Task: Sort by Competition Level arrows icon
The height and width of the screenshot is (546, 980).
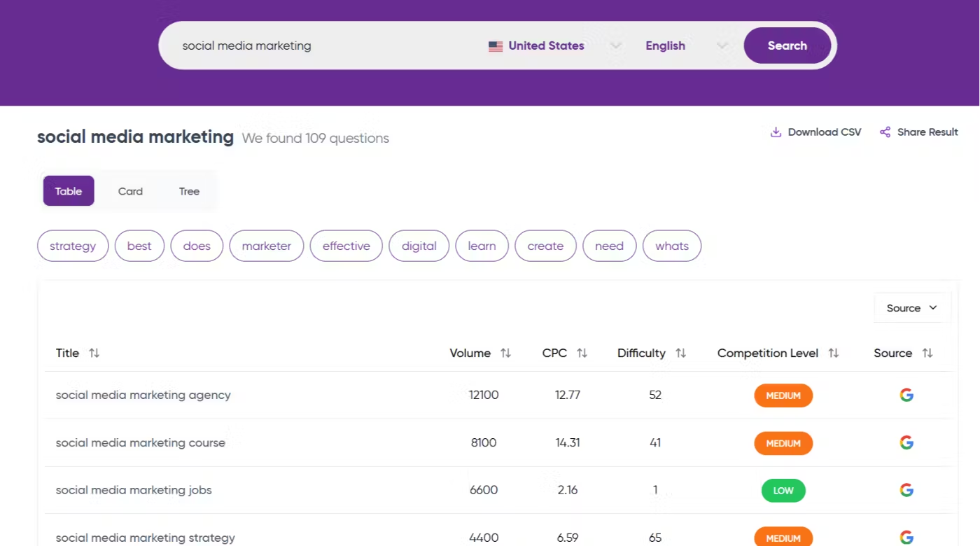Action: pyautogui.click(x=833, y=353)
